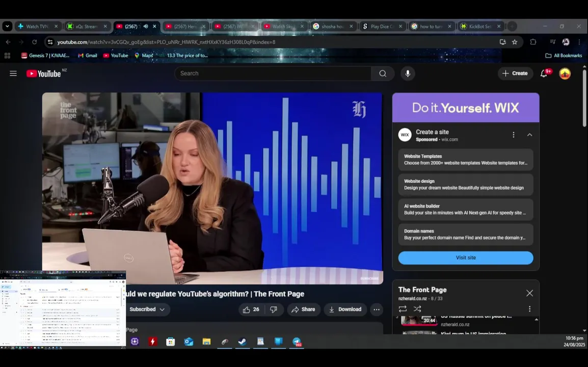Viewport: 588px width, 367px height.
Task: Open the All Bookmarks folder
Action: pyautogui.click(x=564, y=56)
